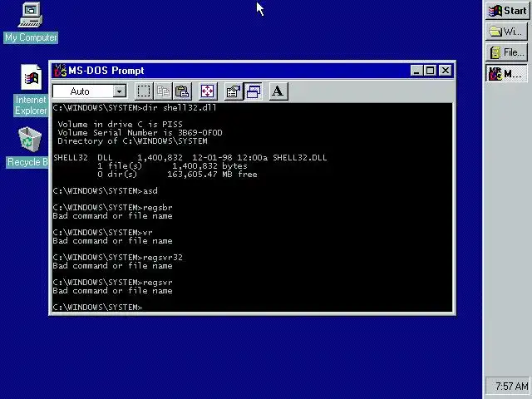Viewport: 532px width, 399px height.
Task: Select the Internet Explorer desktop icon
Action: click(x=31, y=90)
